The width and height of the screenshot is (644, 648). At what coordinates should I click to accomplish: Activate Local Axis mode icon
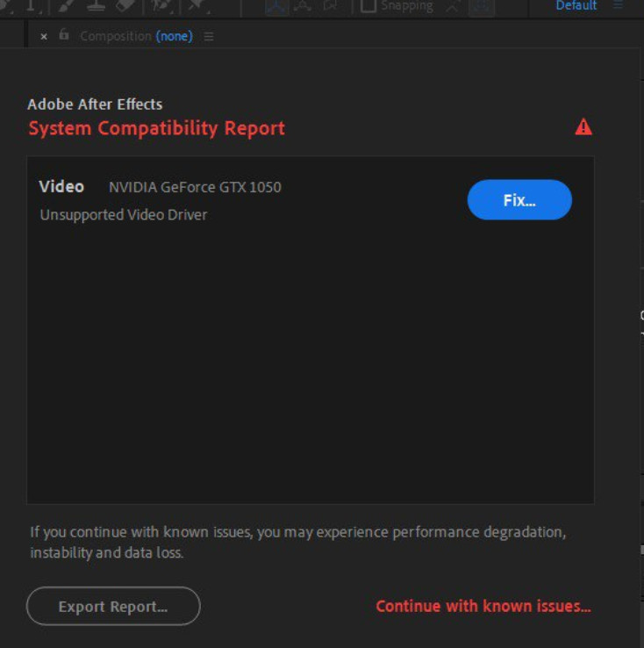coord(276,7)
